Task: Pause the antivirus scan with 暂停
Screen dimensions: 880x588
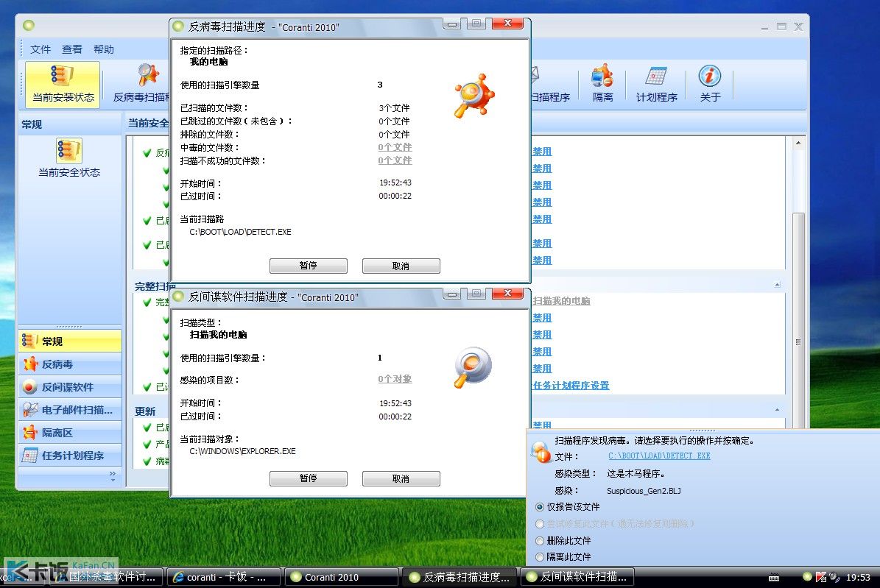Action: 308,266
